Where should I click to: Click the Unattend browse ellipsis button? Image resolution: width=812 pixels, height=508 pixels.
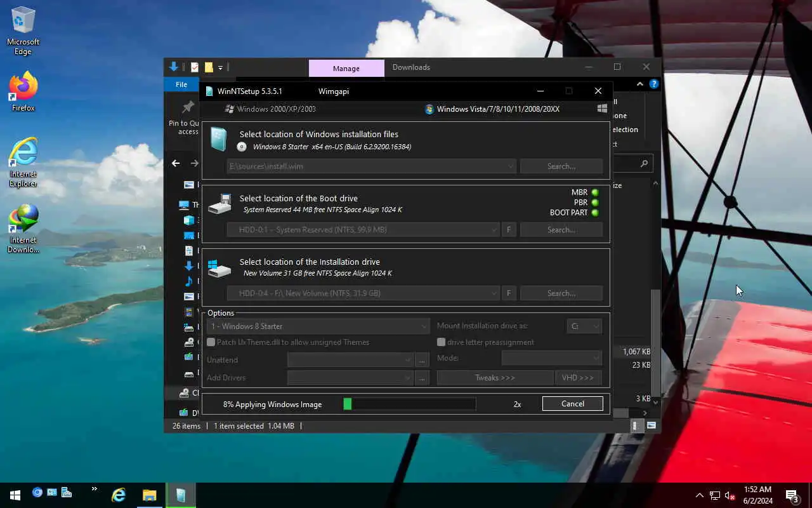422,360
